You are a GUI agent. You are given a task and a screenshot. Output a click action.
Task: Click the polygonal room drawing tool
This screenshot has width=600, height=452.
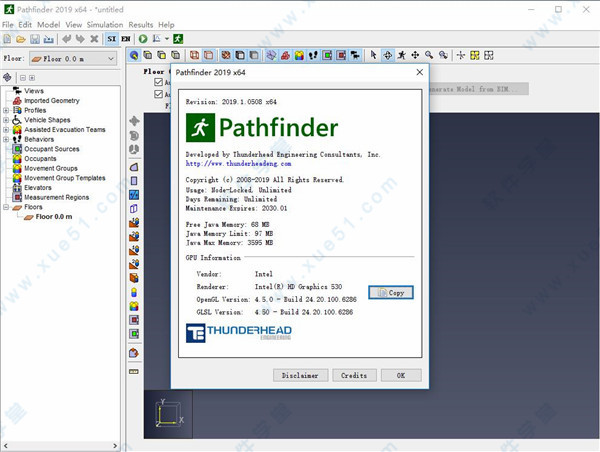(x=134, y=167)
